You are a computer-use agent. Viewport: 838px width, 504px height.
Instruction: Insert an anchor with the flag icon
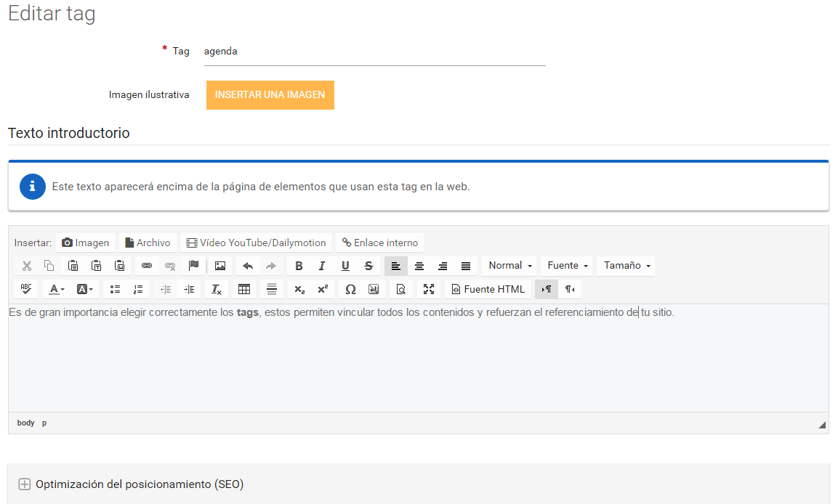click(193, 266)
